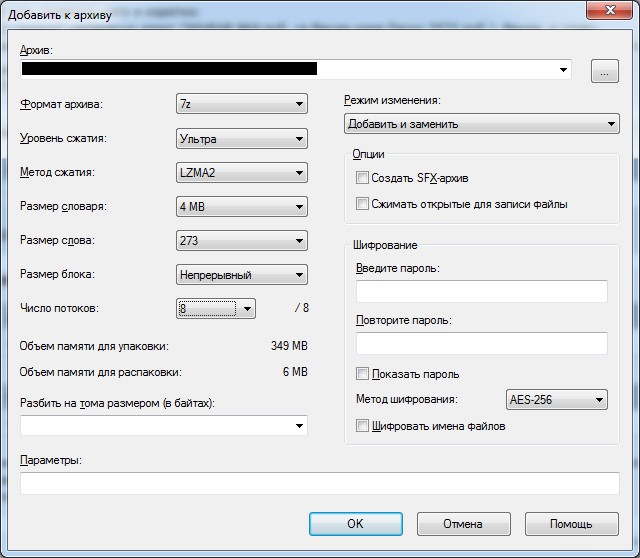
Task: Check the Показать пароль option
Action: pos(363,374)
